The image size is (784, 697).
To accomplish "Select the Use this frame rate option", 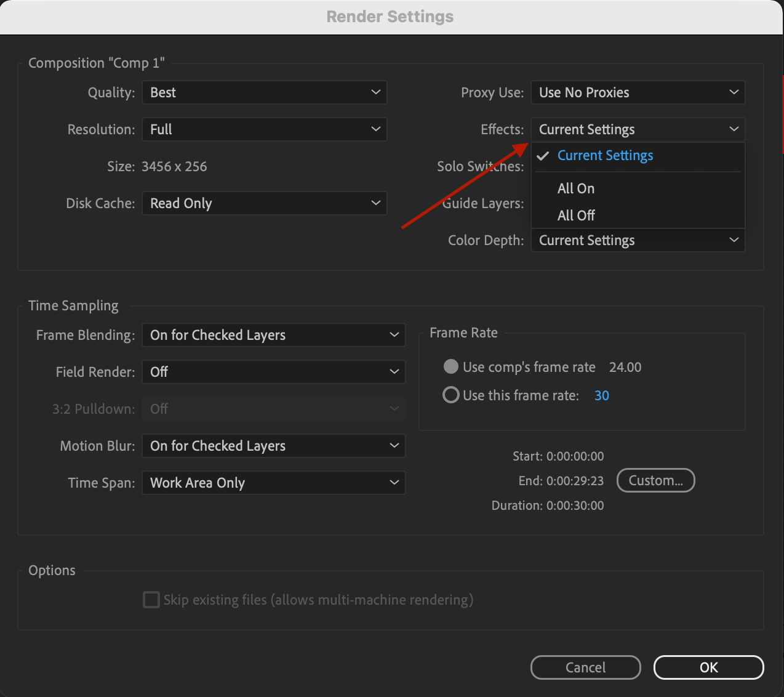I will pos(450,395).
